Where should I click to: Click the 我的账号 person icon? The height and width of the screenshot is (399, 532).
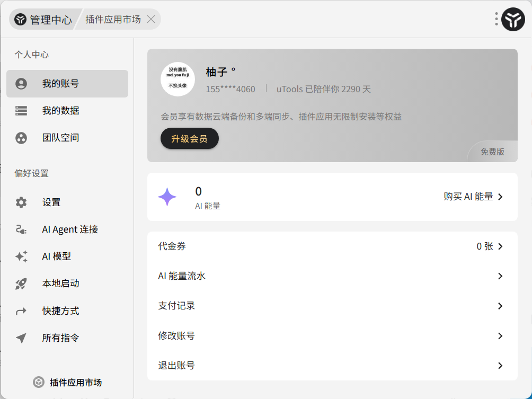tap(21, 84)
